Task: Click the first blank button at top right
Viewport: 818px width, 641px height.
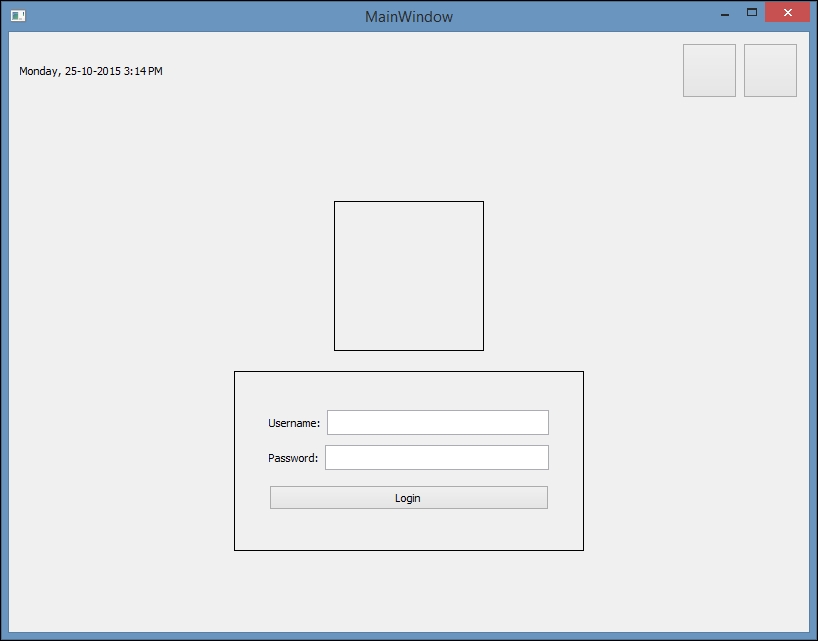Action: [709, 70]
